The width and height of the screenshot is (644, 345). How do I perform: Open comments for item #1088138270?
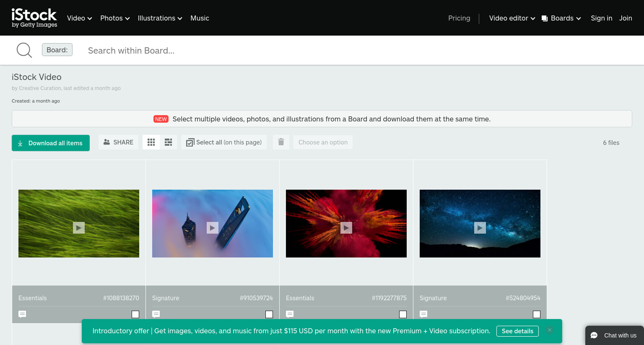[22, 314]
